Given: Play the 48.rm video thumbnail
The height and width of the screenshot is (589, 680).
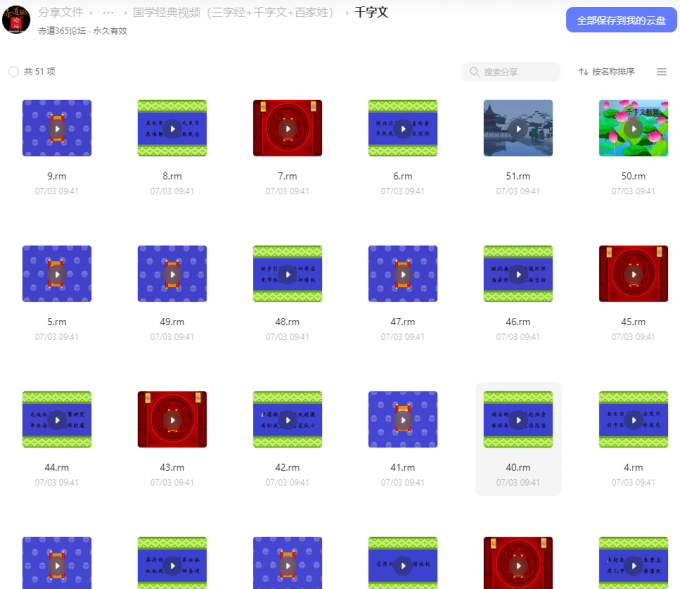Looking at the screenshot, I should click(288, 274).
